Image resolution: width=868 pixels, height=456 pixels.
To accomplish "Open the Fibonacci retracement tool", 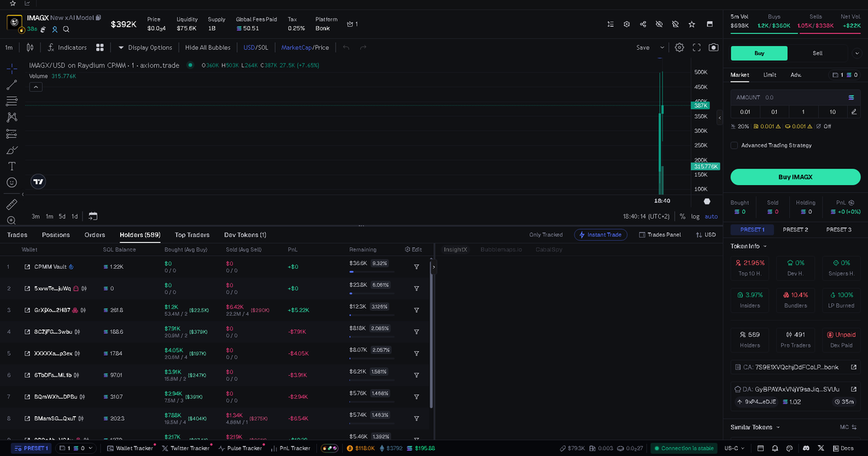I will point(12,101).
